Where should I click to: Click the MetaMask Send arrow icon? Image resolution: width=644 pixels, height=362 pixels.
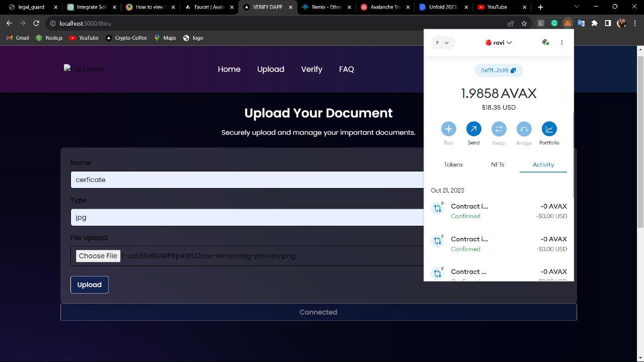pos(473,129)
